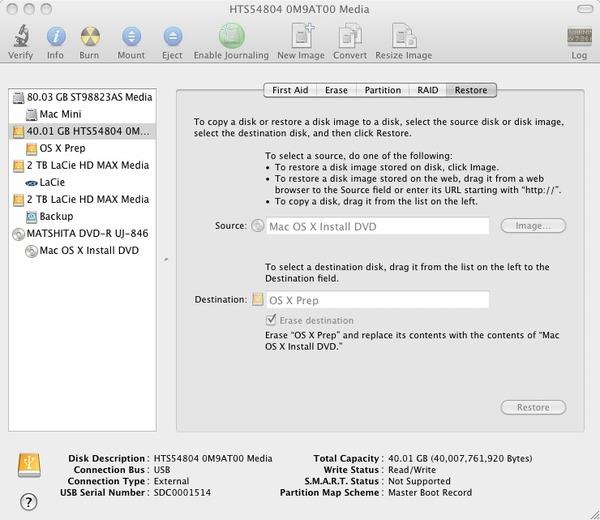Select the OS X Prep volume

[82, 148]
